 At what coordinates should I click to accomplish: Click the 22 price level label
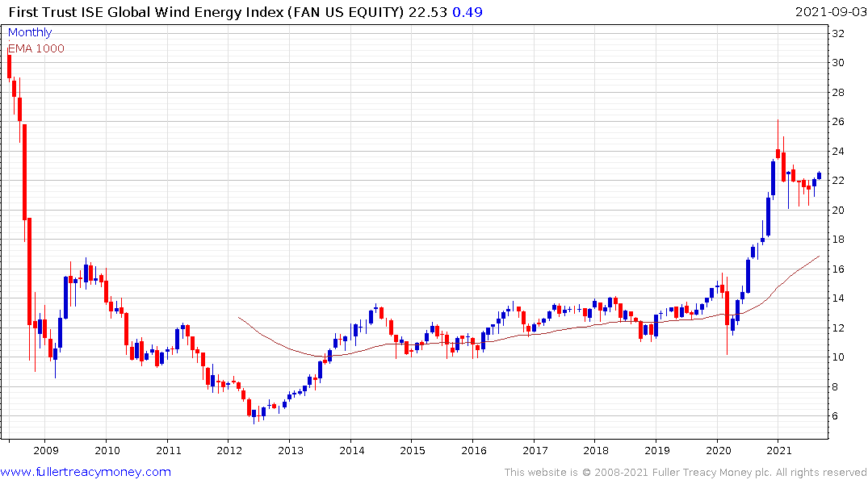tap(838, 181)
